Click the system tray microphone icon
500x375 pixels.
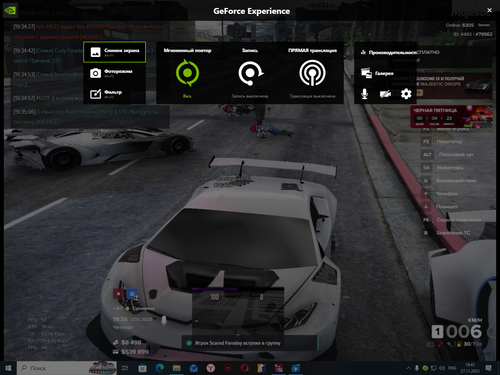tap(417, 368)
